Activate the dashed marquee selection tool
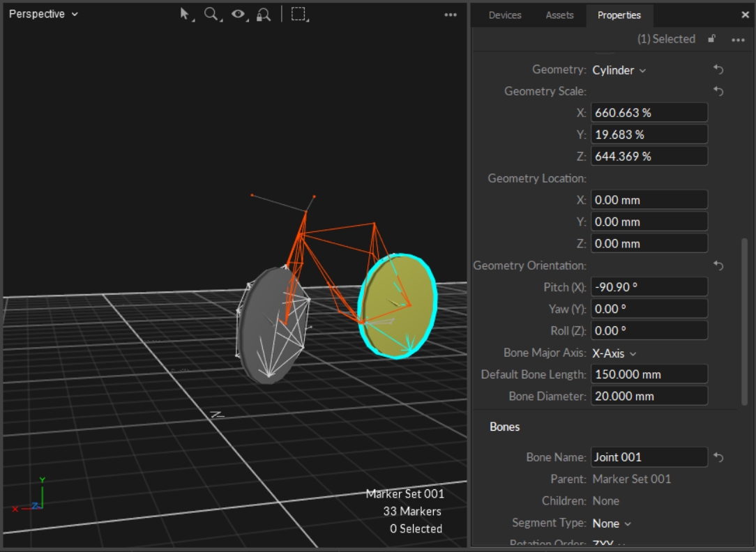Image resolution: width=756 pixels, height=552 pixels. click(299, 14)
